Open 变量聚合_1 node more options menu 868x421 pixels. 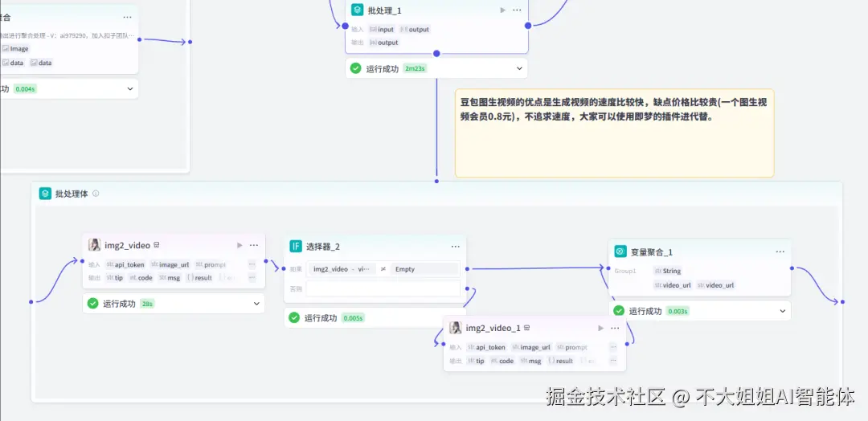click(780, 251)
